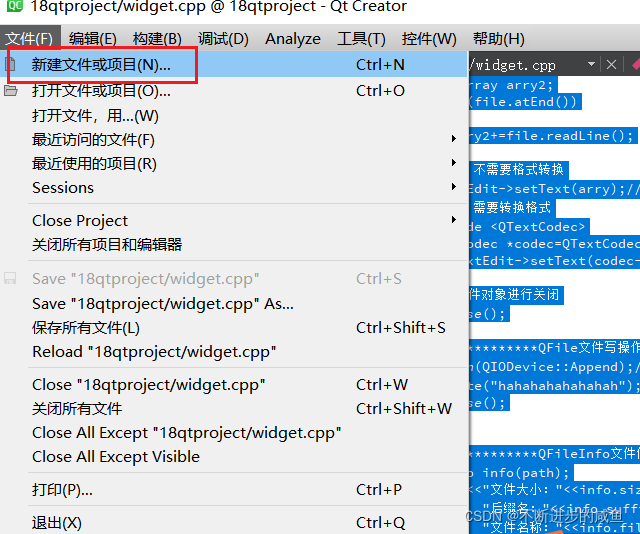Viewport: 640px width, 534px height.
Task: Select 打印(P)... entry
Action: [233, 490]
